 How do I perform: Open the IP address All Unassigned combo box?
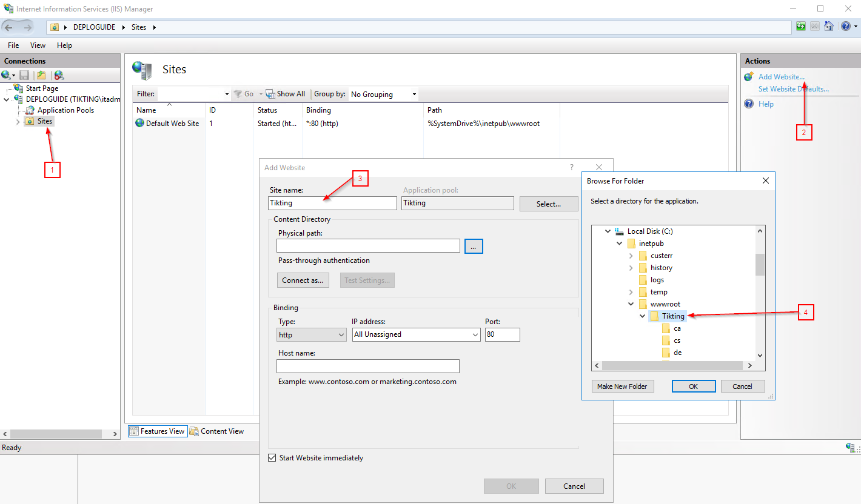point(417,334)
